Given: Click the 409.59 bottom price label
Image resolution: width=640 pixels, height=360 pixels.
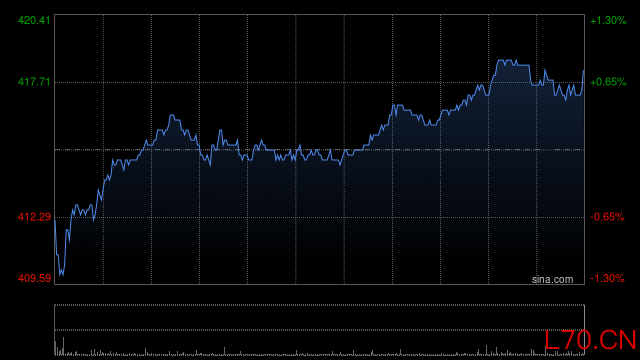Looking at the screenshot, I should click(34, 278).
